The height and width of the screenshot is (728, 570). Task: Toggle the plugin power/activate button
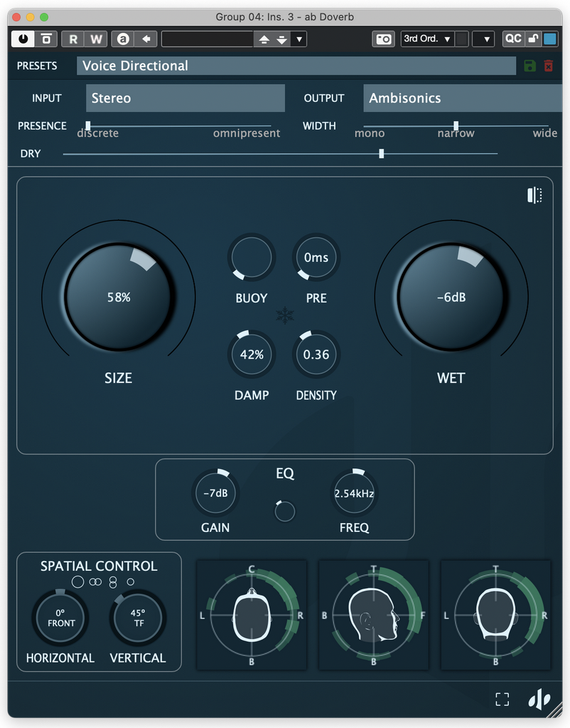tap(23, 39)
